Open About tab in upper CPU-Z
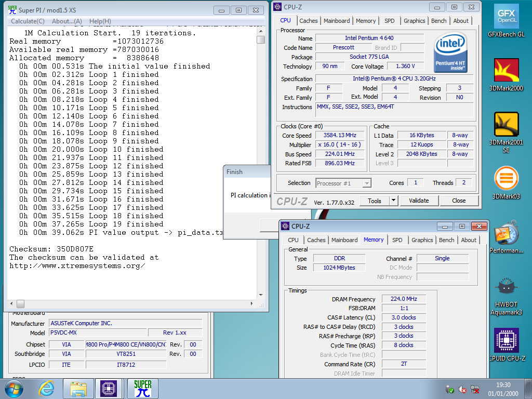This screenshot has width=532, height=399. pos(461,21)
